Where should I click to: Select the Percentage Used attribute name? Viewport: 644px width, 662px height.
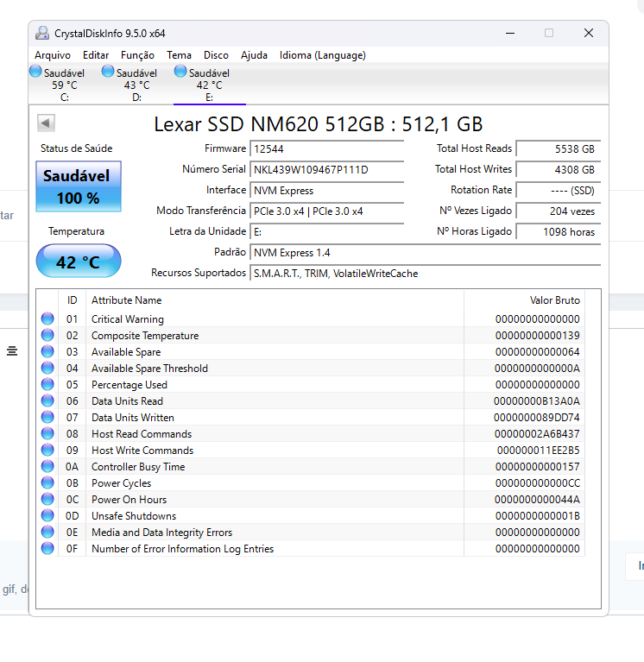coord(129,385)
